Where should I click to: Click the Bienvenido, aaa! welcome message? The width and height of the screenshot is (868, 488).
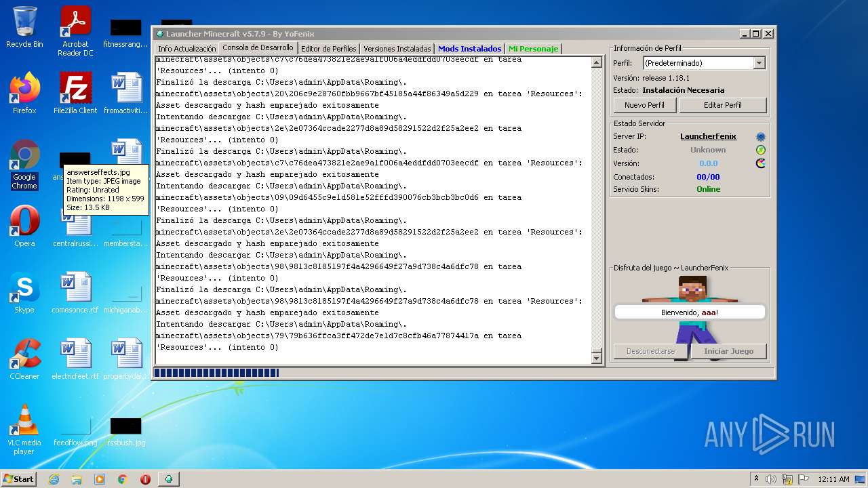point(690,312)
